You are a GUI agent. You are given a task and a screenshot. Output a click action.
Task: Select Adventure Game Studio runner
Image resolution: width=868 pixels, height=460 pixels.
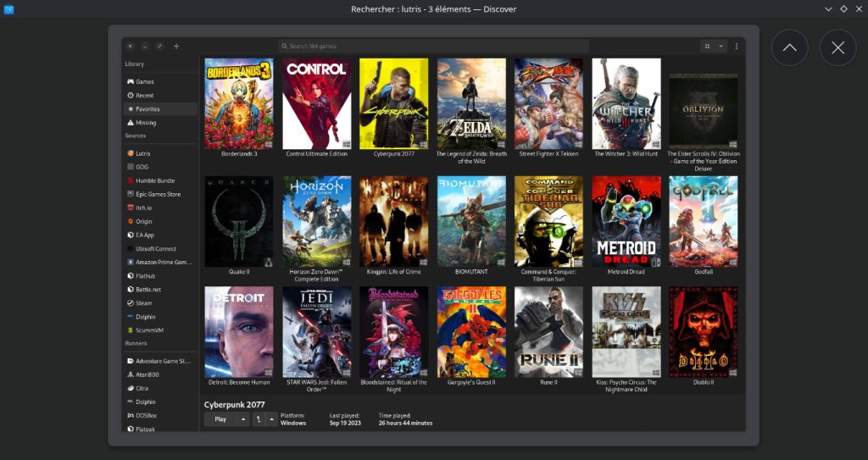(x=160, y=361)
